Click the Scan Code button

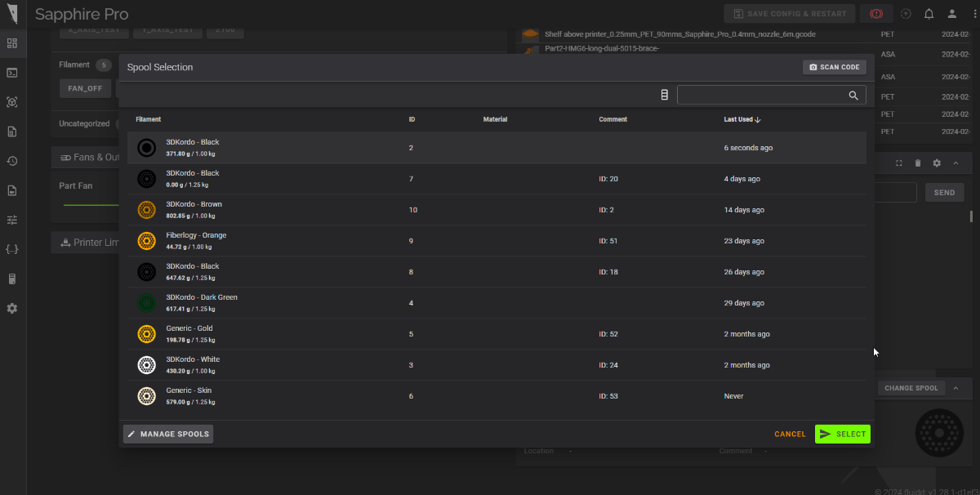(834, 67)
